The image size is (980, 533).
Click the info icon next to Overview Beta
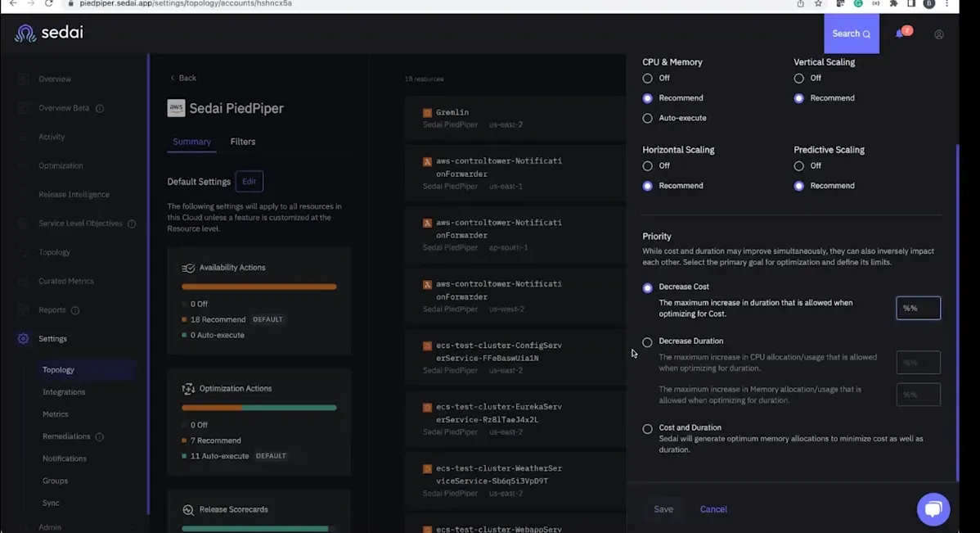click(x=99, y=108)
